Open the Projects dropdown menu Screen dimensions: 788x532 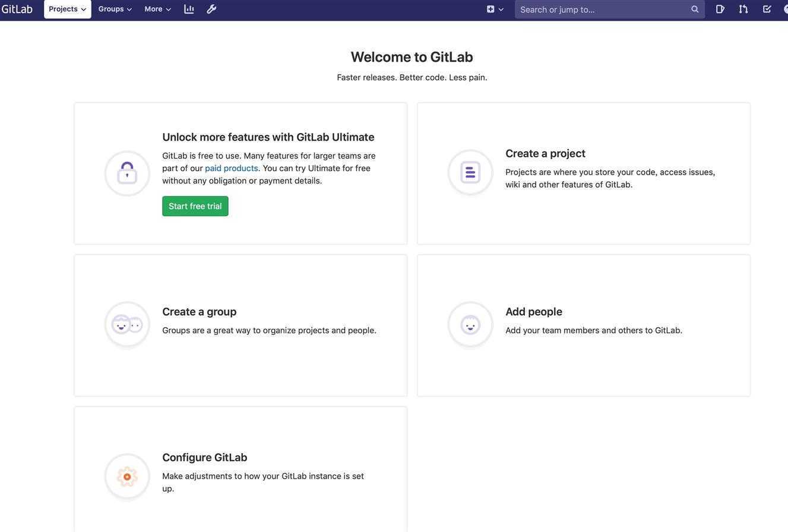(68, 9)
